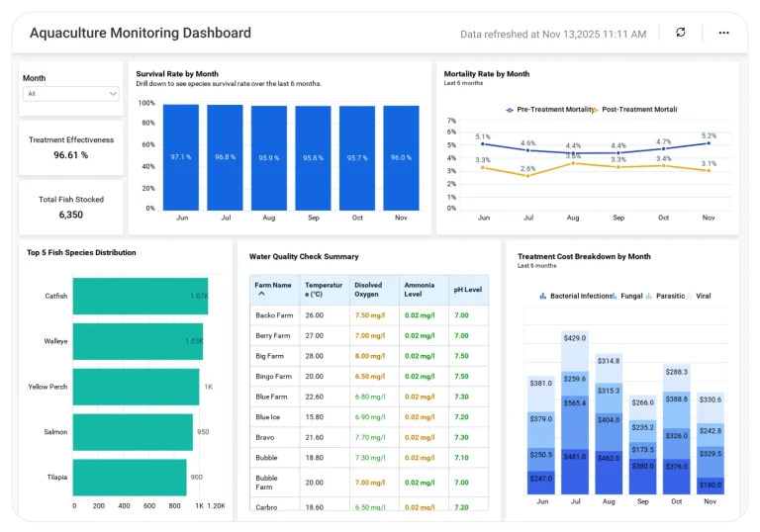Click the pH Level column header
This screenshot has height=532, width=760.
pos(468,290)
